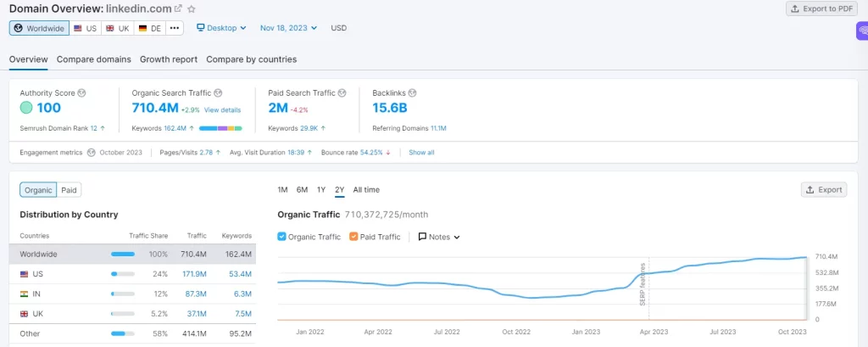Toggle the Paid Traffic checkbox
This screenshot has height=347, width=868.
pyautogui.click(x=353, y=237)
